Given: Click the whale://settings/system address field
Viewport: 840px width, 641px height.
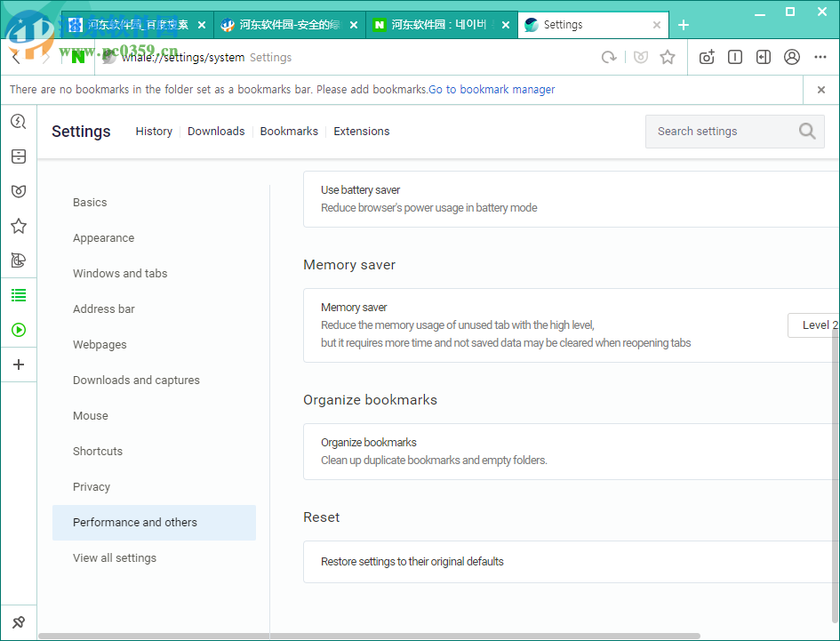Looking at the screenshot, I should [x=183, y=58].
